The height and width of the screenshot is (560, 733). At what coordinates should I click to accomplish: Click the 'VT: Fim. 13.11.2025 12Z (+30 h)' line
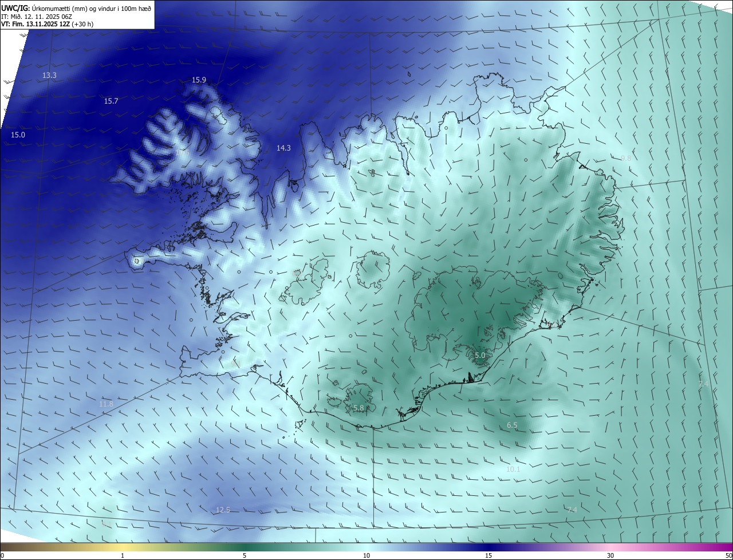pos(48,24)
